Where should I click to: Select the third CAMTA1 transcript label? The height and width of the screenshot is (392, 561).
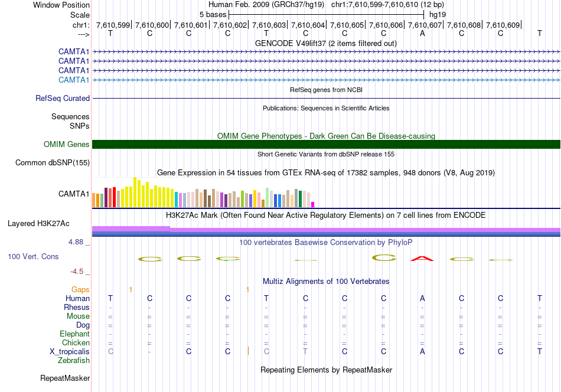coord(74,70)
